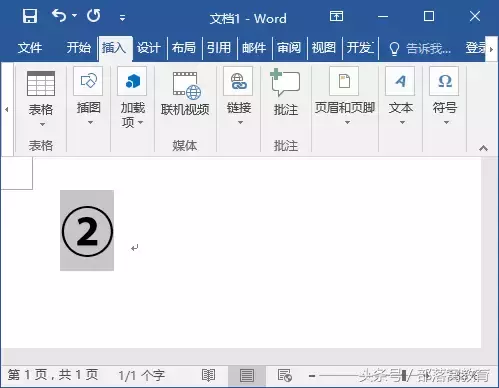Switch to Read Mode view
This screenshot has width=499, height=388.
coord(209,375)
